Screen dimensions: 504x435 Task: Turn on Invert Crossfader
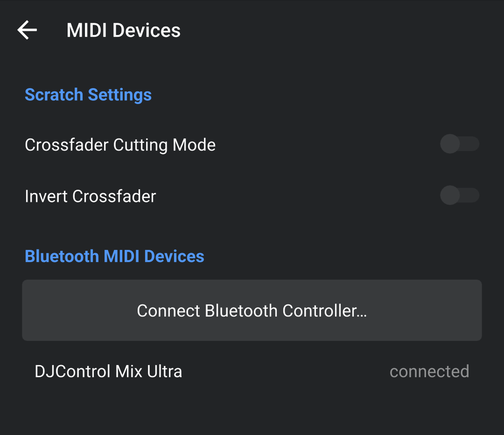pyautogui.click(x=460, y=195)
